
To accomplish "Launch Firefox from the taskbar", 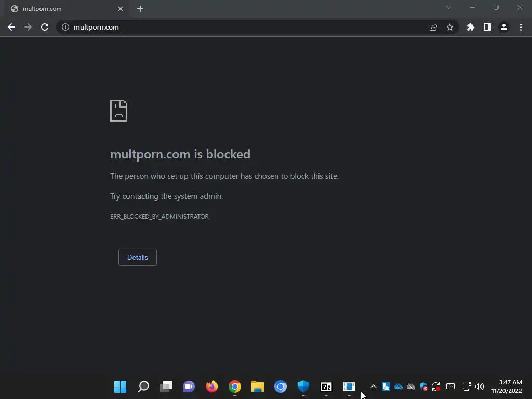I will click(212, 387).
